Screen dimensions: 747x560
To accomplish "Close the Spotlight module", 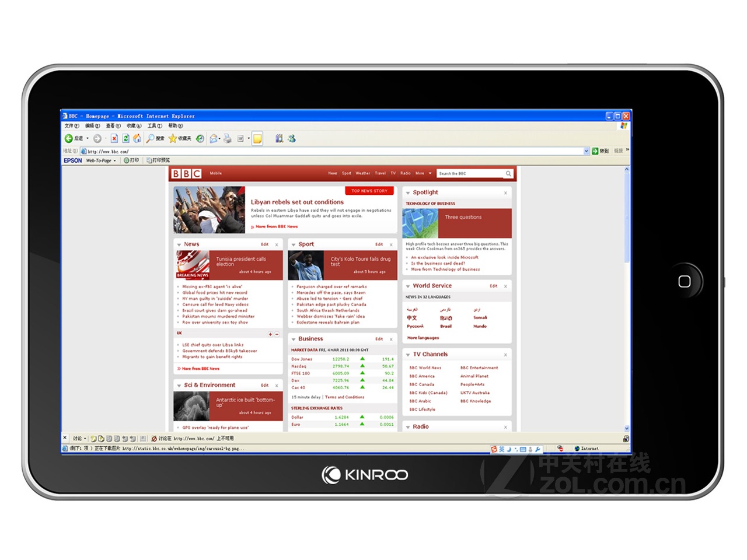I will tap(505, 193).
